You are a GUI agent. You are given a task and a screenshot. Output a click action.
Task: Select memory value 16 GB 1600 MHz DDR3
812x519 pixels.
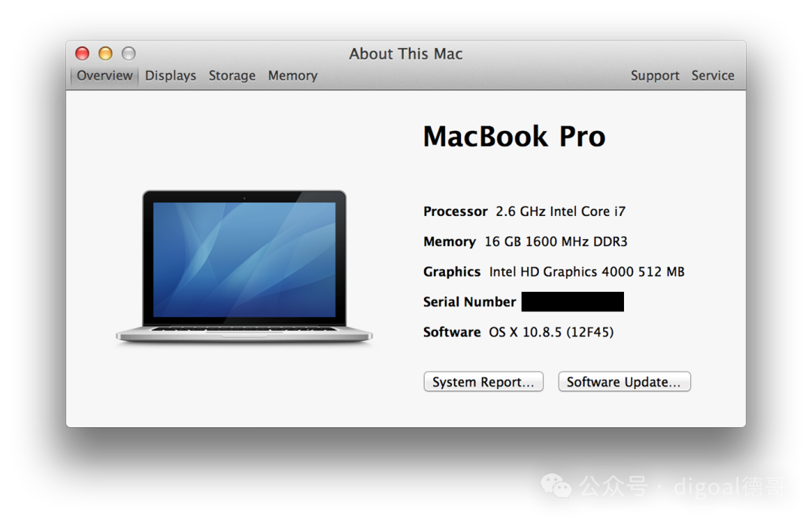pyautogui.click(x=556, y=241)
